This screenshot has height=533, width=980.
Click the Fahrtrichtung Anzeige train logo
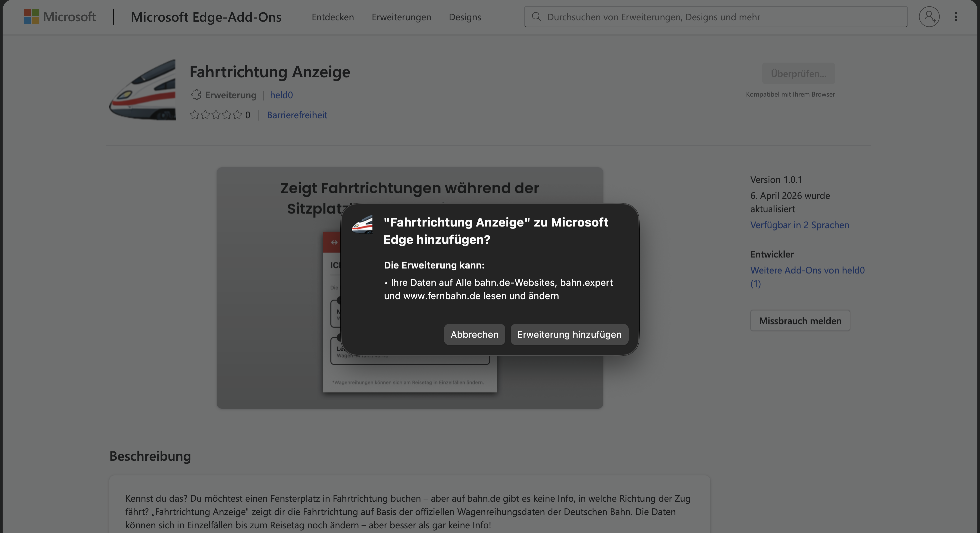[x=143, y=90]
